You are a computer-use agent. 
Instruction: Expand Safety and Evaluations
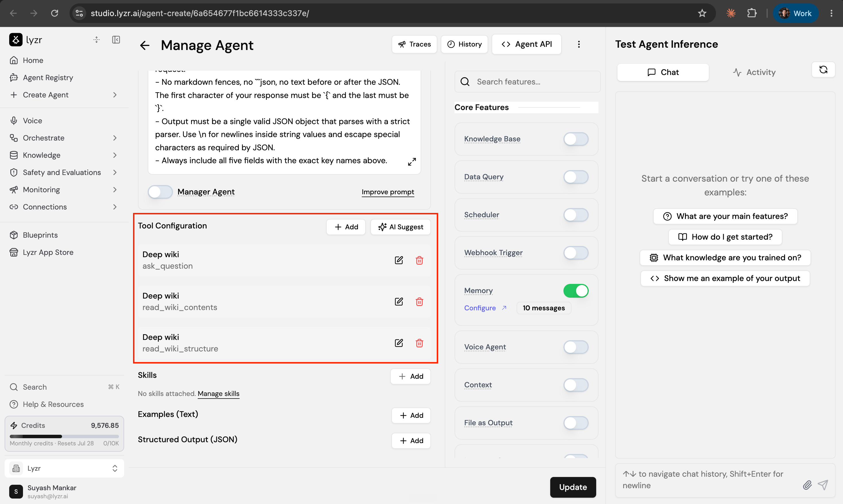(115, 172)
